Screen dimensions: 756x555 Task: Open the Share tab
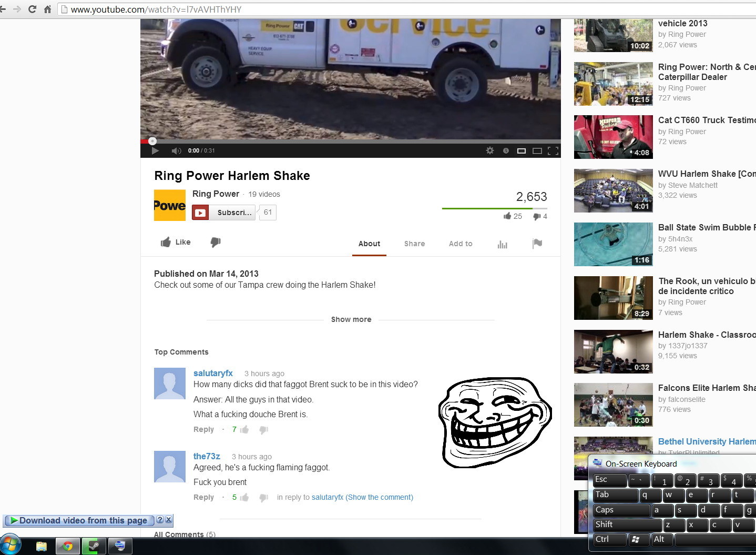(414, 244)
